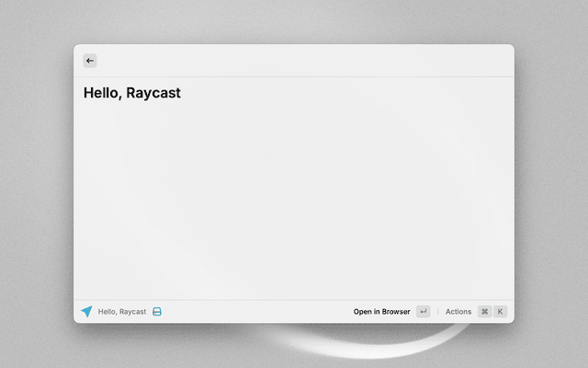Click the word "Hello" in the heading
This screenshot has width=588, height=368.
[x=102, y=93]
